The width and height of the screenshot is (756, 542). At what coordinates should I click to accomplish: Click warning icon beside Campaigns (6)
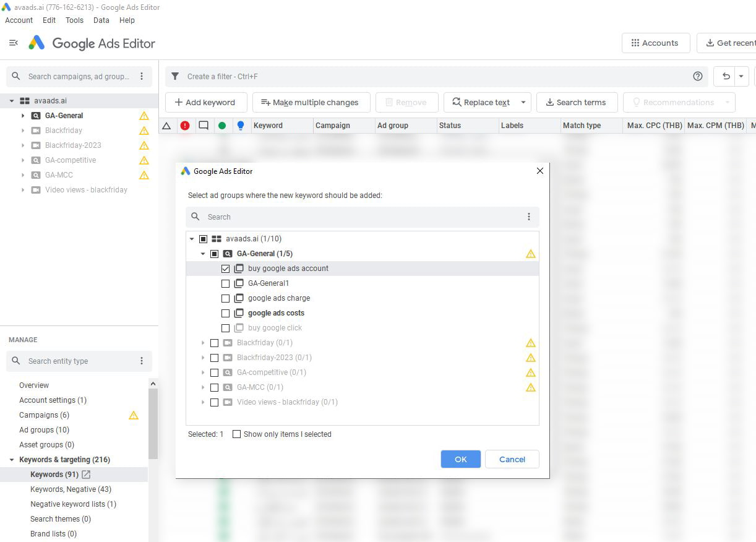[x=134, y=415]
